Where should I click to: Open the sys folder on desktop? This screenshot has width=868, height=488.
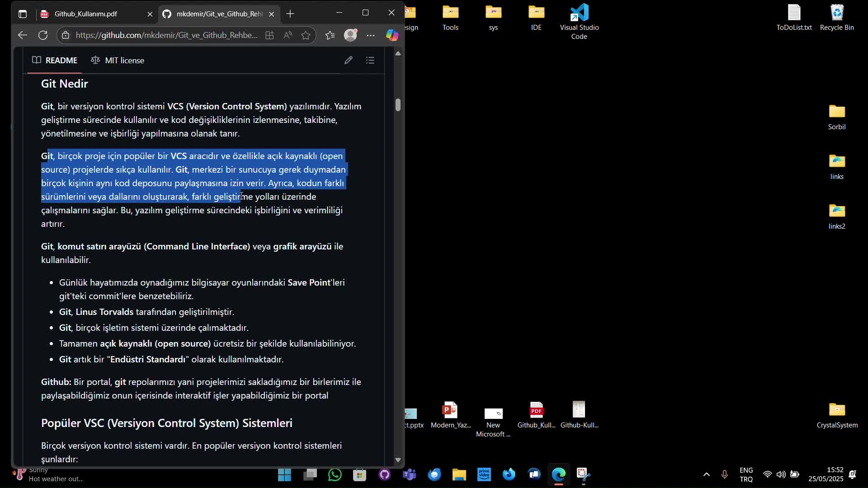coord(493,18)
